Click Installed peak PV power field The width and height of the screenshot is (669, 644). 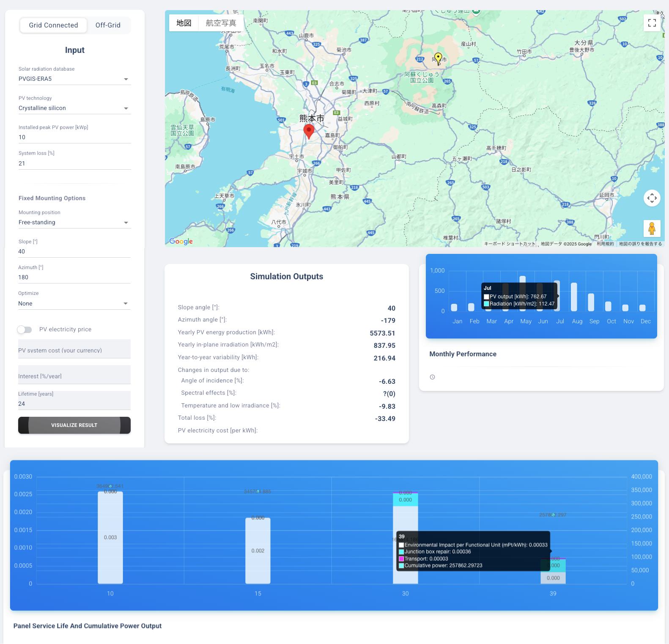click(74, 138)
